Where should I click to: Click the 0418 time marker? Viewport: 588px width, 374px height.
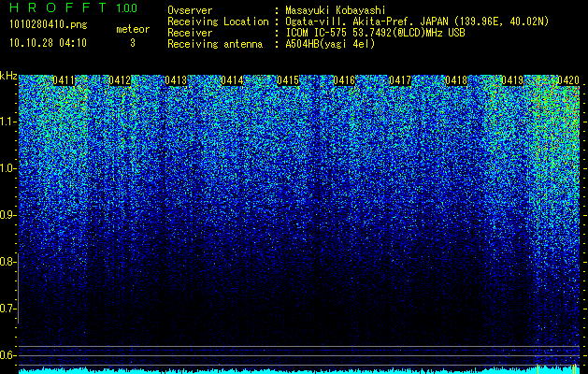456,80
